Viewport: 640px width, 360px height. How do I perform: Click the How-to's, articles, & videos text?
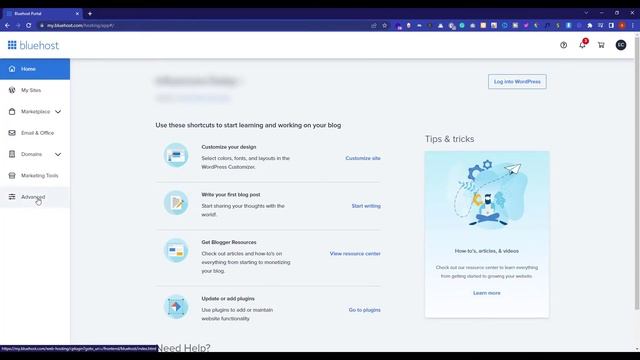(x=487, y=251)
